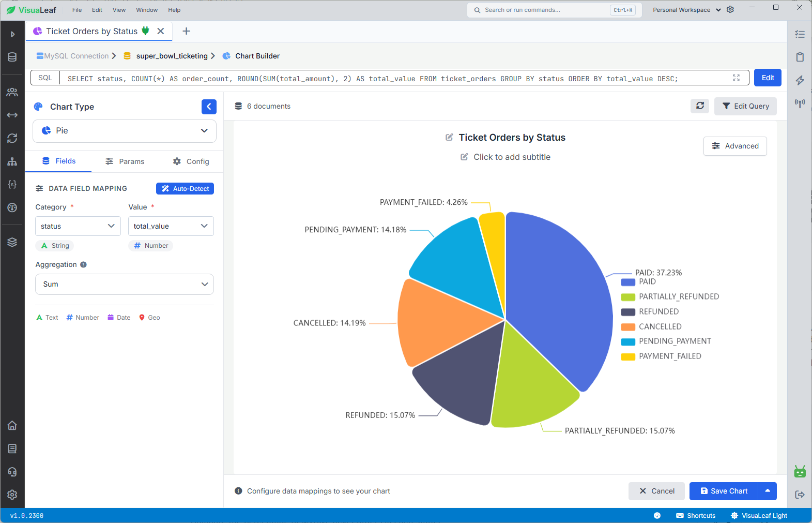Toggle PARTIALLY_REFUNDED legend swatch
This screenshot has height=523, width=812.
628,297
